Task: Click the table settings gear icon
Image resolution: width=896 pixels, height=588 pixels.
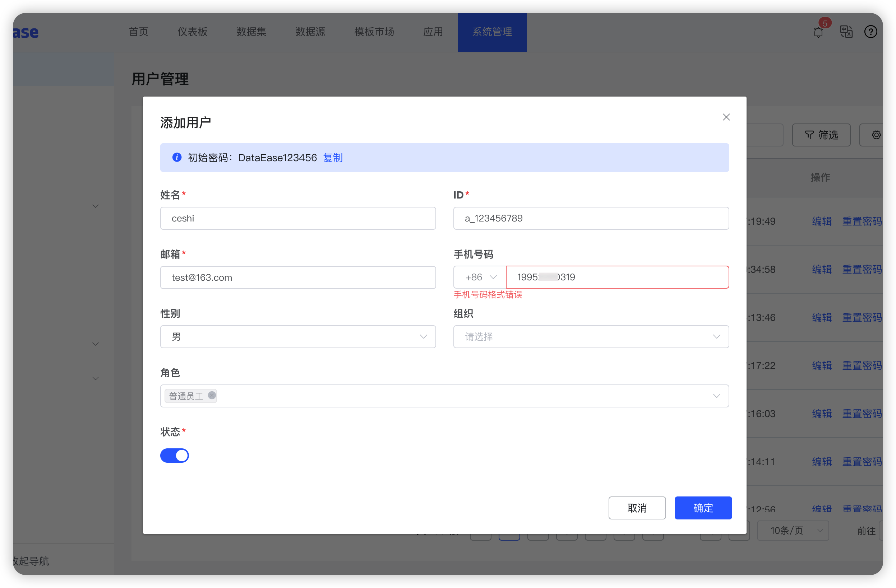Action: pos(876,135)
